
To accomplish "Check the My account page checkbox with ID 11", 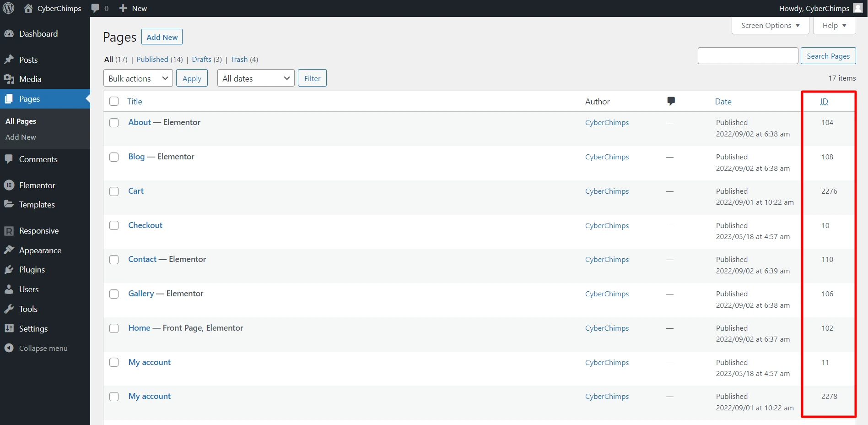I will tap(114, 362).
